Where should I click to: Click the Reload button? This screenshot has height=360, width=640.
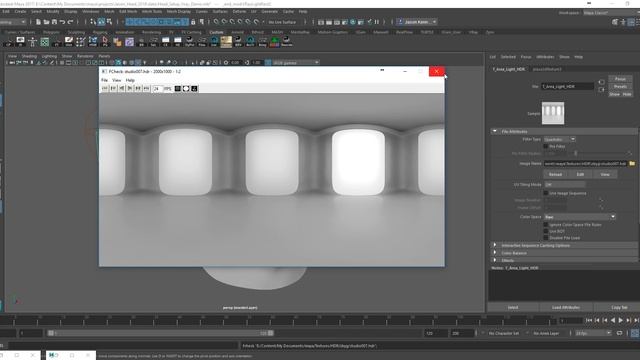tap(555, 174)
